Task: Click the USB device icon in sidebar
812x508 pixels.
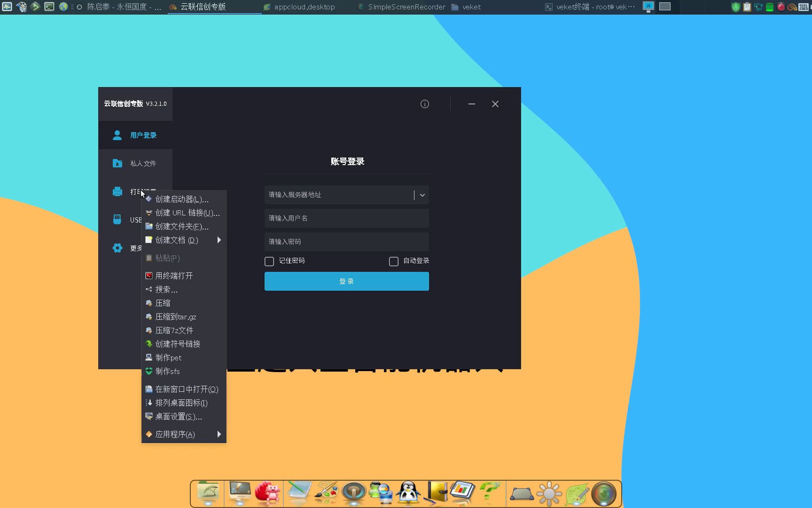Action: (117, 220)
